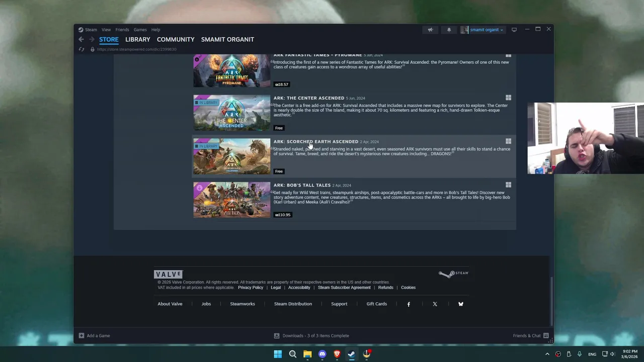The width and height of the screenshot is (644, 362).
Task: Open the Support footer link
Action: tap(339, 304)
